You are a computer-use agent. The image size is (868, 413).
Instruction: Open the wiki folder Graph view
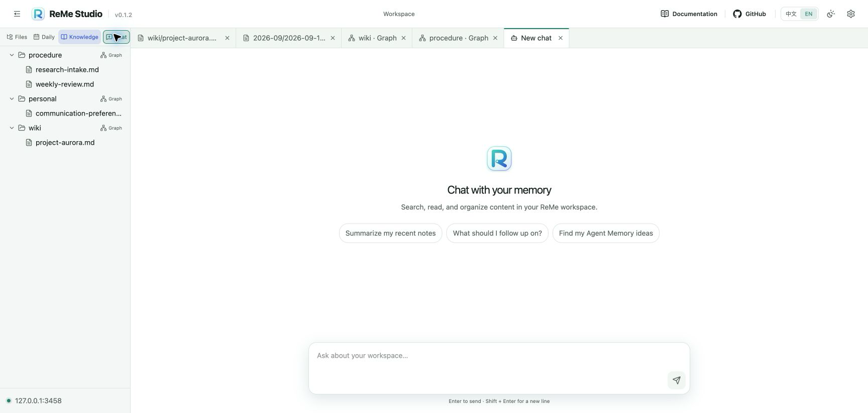click(x=111, y=128)
